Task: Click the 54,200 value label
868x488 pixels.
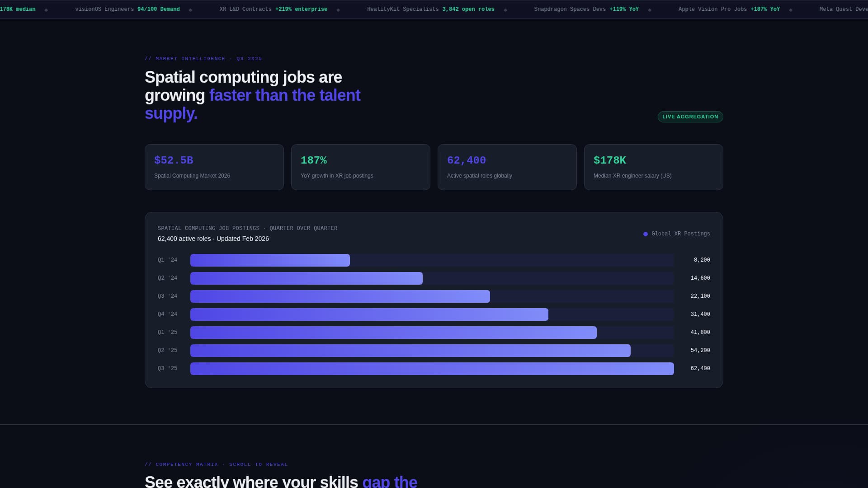Action: coord(700,350)
